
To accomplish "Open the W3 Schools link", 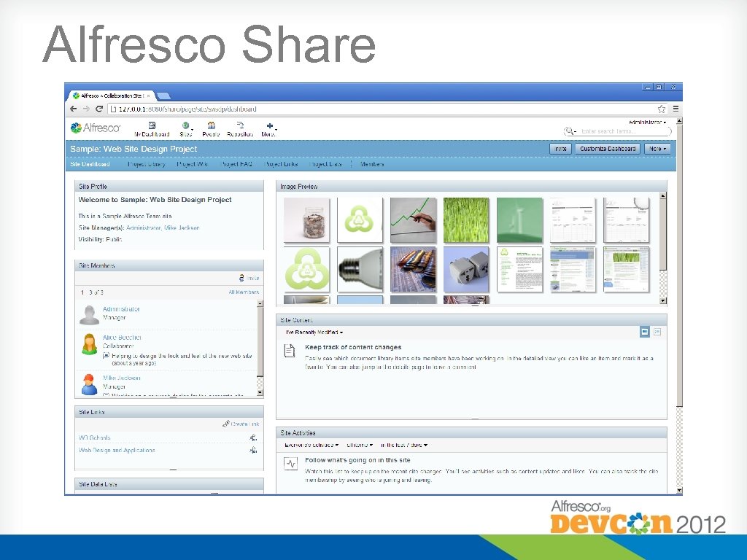I will [95, 437].
